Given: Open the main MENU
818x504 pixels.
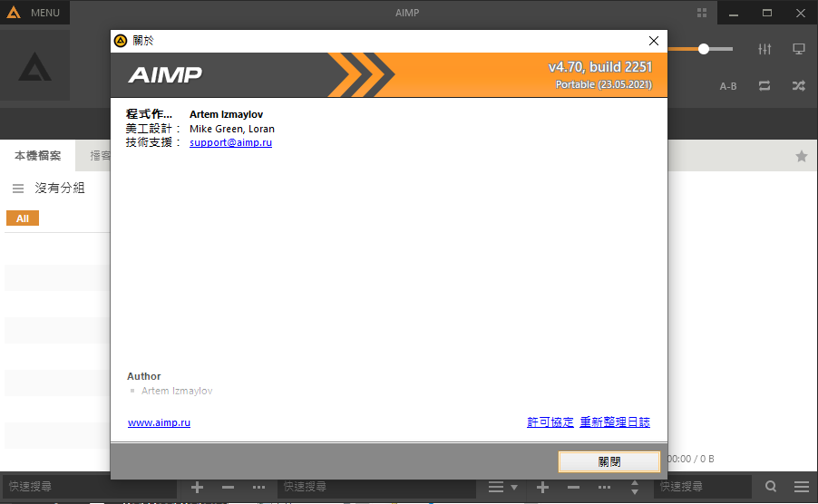Looking at the screenshot, I should [x=34, y=13].
